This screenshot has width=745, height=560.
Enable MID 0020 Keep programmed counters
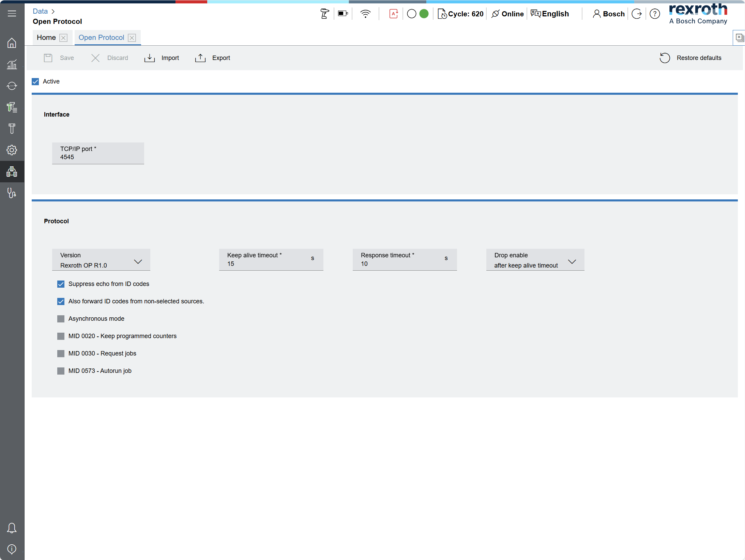(x=61, y=336)
